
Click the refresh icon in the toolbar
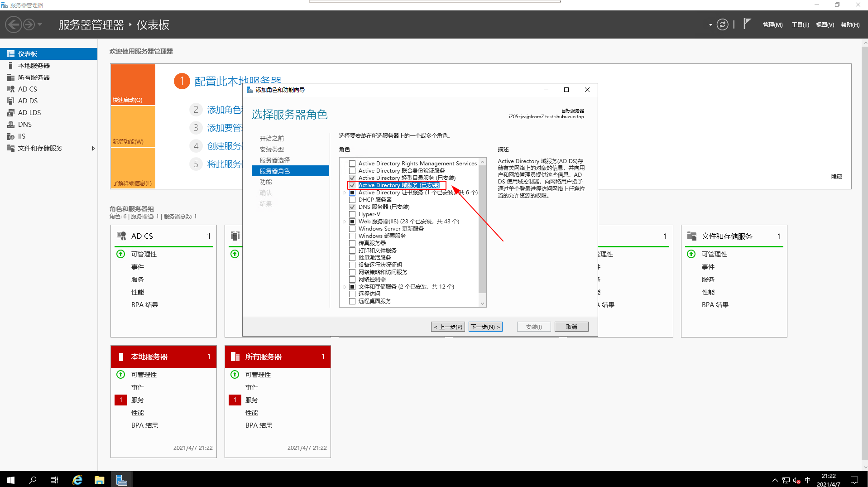pyautogui.click(x=722, y=24)
